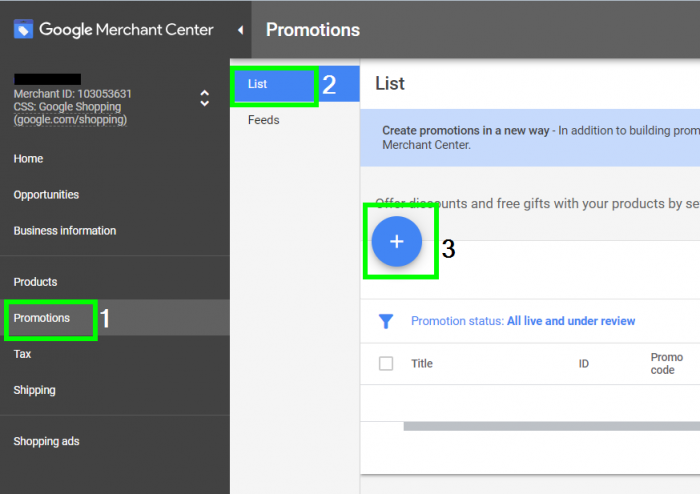
Task: Go to Opportunities in the sidebar
Action: [46, 195]
